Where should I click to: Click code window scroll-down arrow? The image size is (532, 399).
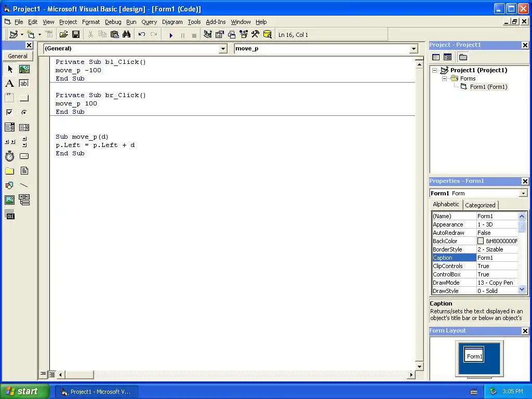[x=419, y=366]
